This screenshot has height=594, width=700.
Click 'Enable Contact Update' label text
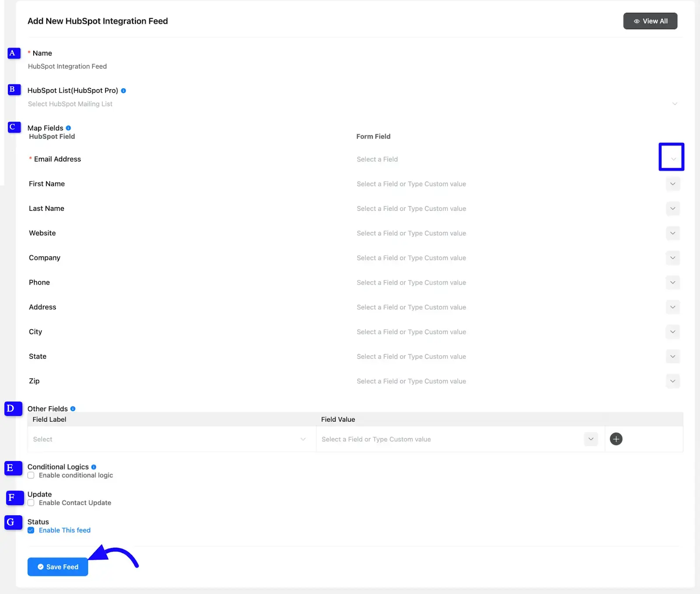(x=75, y=503)
